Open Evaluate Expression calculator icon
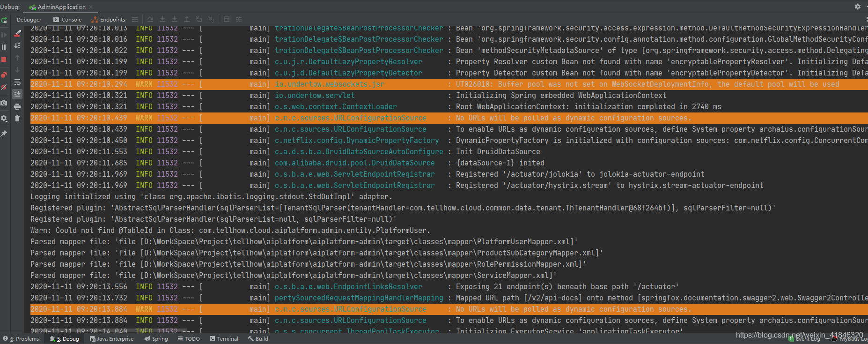The height and width of the screenshot is (344, 868). (x=227, y=20)
